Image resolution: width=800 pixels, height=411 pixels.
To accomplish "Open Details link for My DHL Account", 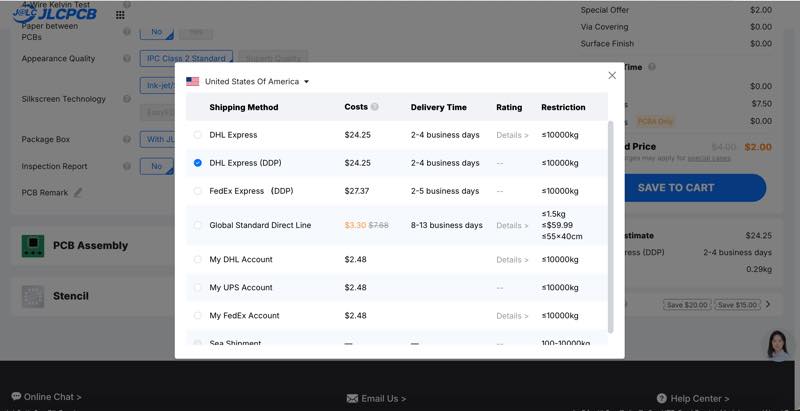I will [512, 260].
